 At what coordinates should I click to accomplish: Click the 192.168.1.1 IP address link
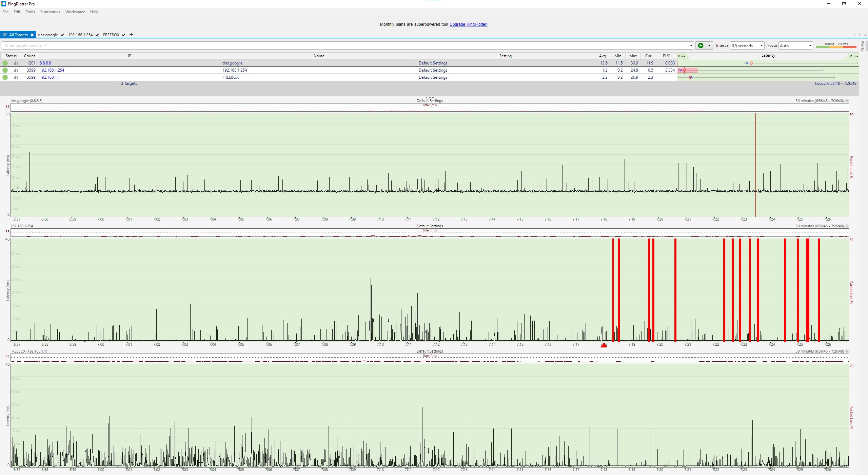point(50,77)
